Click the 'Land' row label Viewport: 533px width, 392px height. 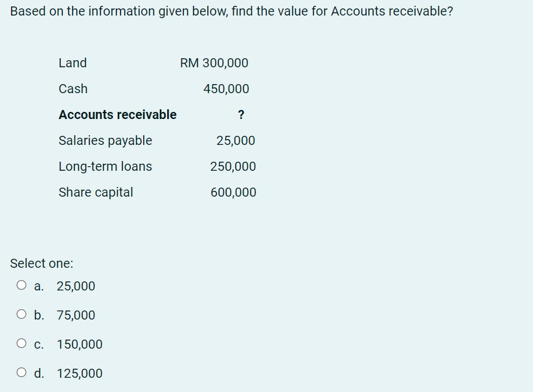pyautogui.click(x=73, y=63)
